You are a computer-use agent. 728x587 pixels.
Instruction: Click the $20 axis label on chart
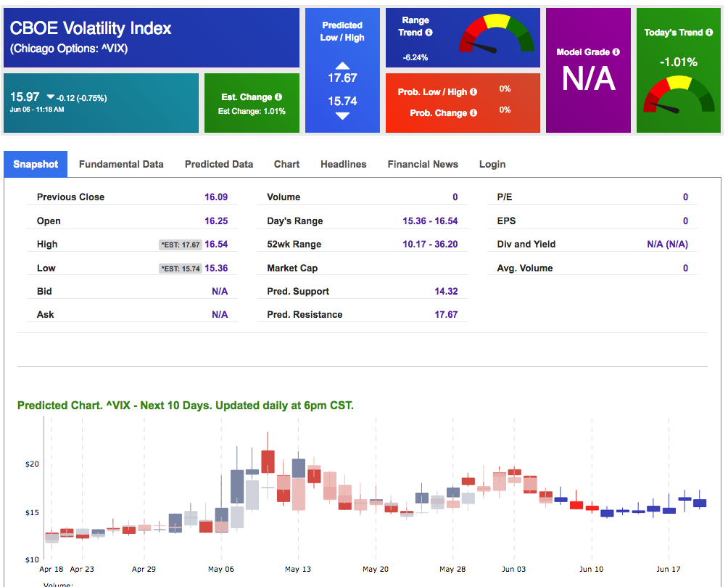(32, 464)
